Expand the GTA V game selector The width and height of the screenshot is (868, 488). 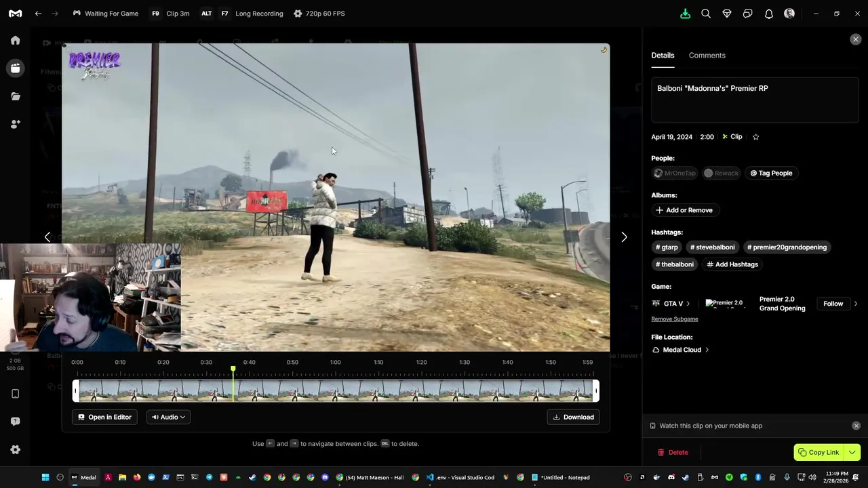[x=671, y=304]
